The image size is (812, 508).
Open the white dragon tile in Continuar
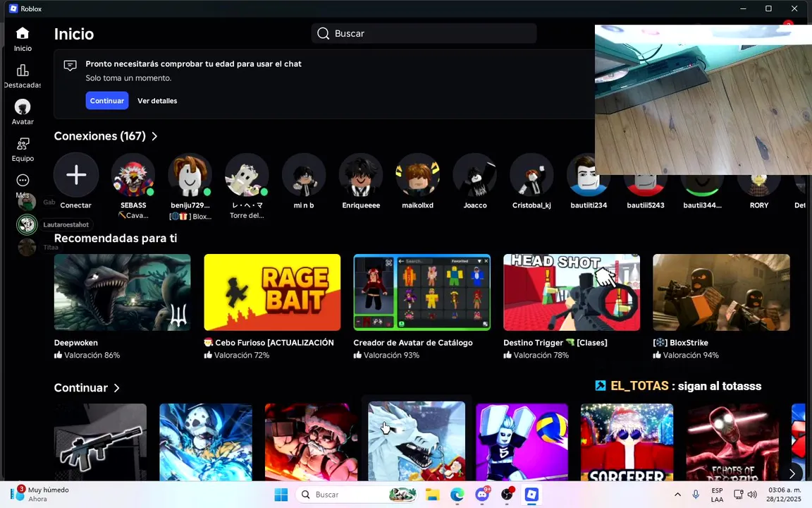[x=417, y=441]
